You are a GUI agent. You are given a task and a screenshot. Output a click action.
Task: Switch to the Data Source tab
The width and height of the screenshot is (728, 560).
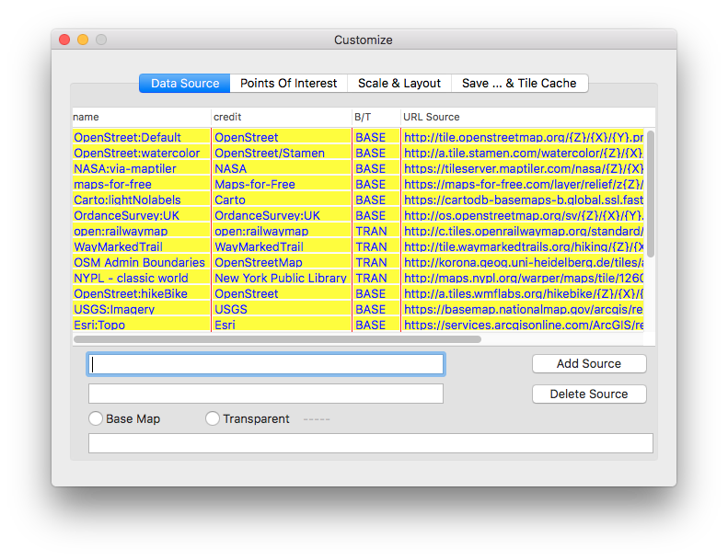[185, 83]
